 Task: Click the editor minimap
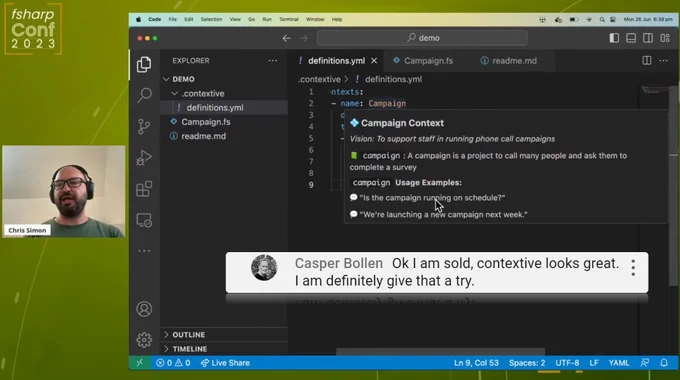point(654,91)
